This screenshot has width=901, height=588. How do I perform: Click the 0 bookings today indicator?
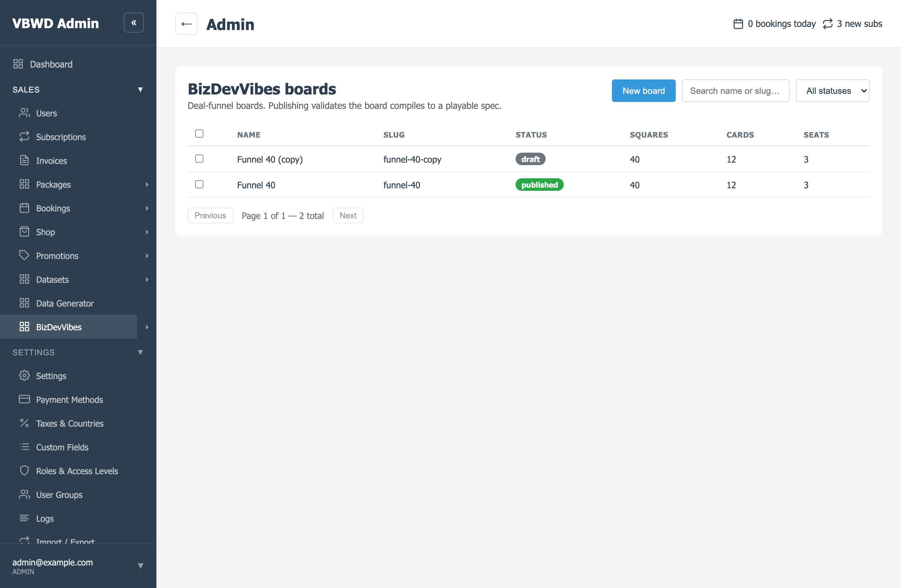pos(775,24)
